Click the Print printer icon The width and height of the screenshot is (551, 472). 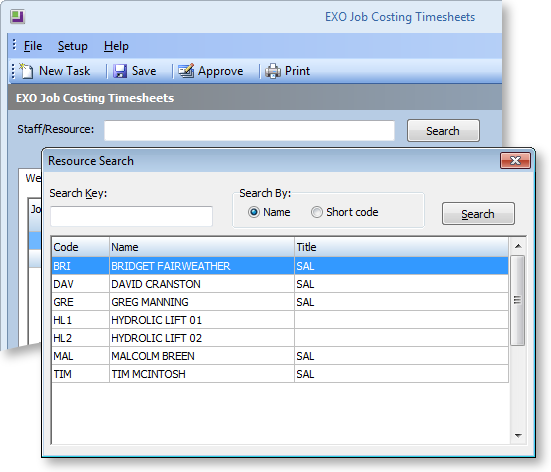pyautogui.click(x=273, y=71)
